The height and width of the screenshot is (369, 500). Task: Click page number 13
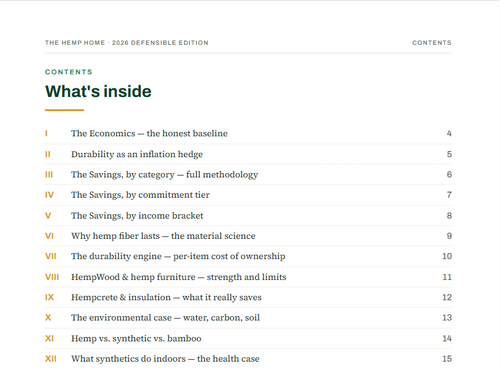(447, 318)
